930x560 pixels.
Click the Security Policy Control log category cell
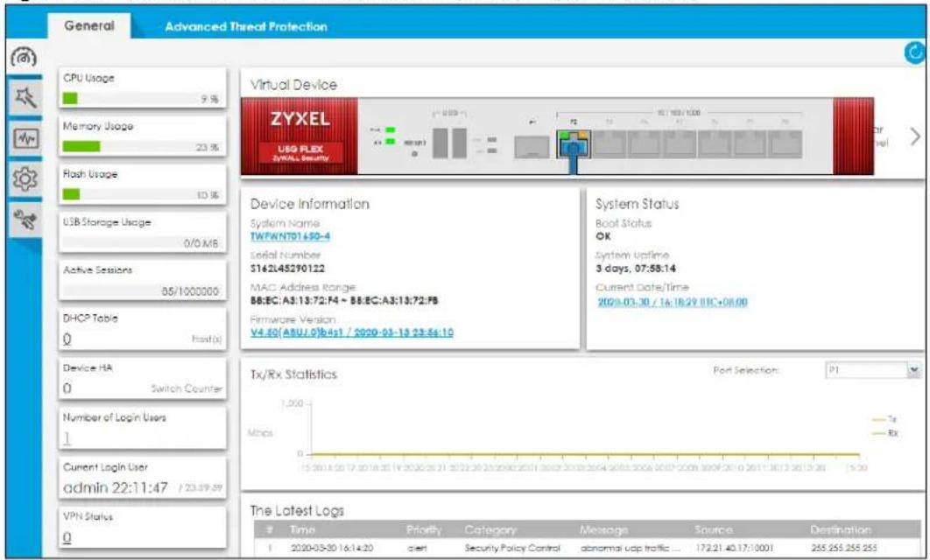[x=512, y=548]
